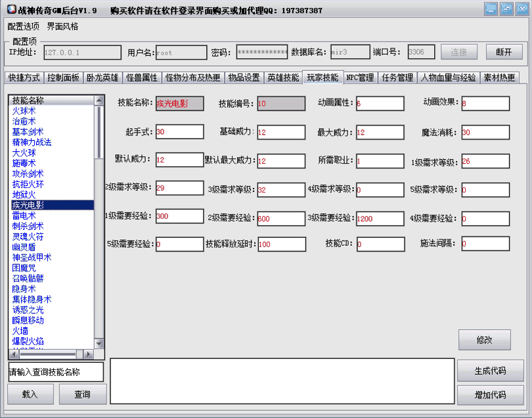Click the 增加代码 button

point(490,395)
